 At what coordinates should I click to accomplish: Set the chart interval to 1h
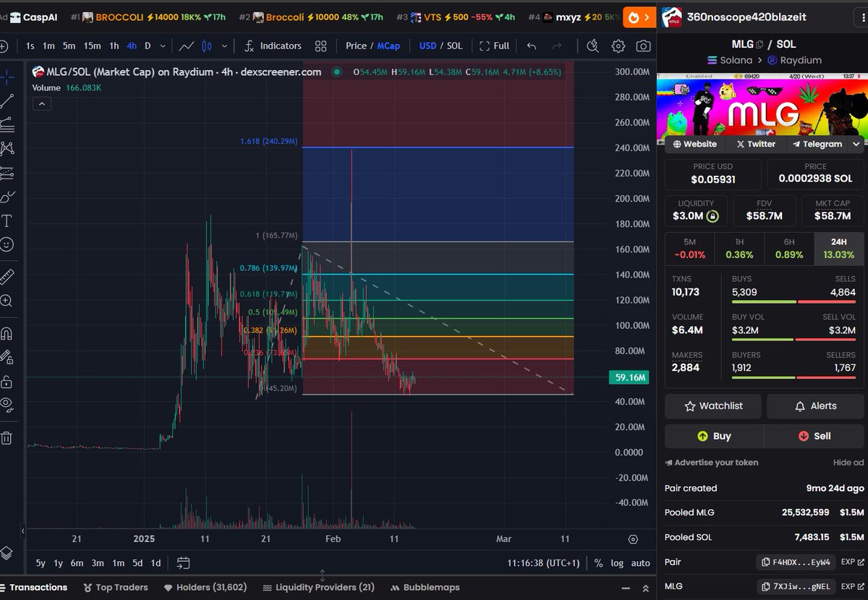pos(114,46)
